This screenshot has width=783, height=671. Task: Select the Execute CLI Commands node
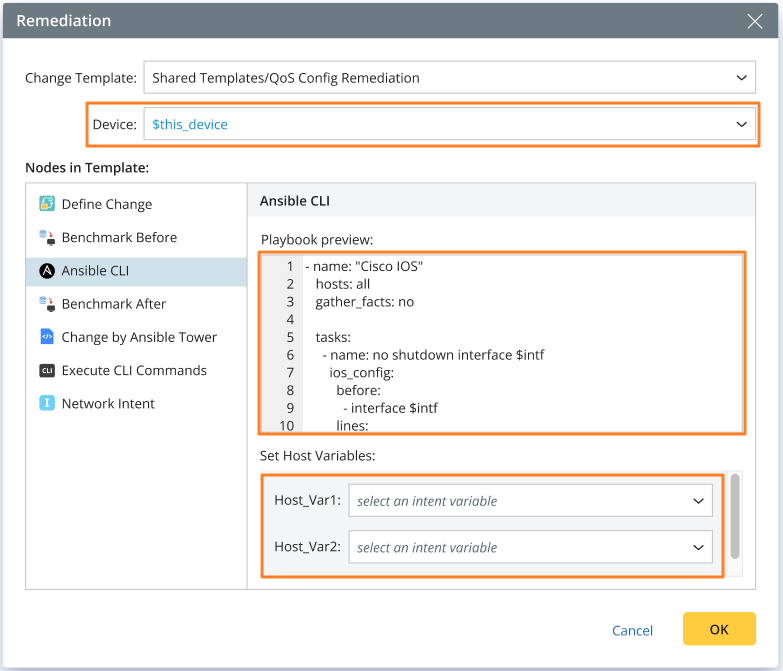[134, 371]
